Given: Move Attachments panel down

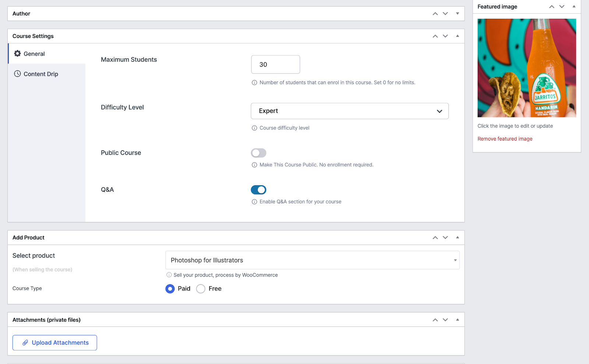Looking at the screenshot, I should tap(445, 320).
